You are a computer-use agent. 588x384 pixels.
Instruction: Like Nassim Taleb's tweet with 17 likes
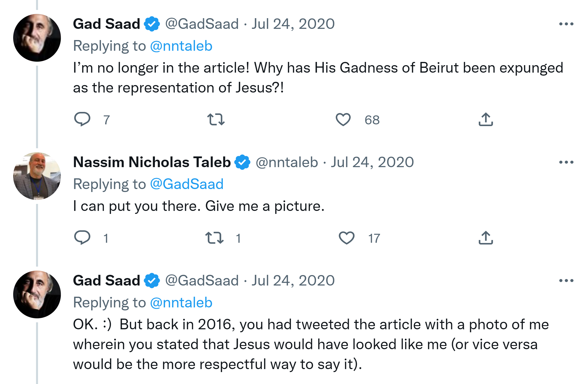(x=347, y=238)
